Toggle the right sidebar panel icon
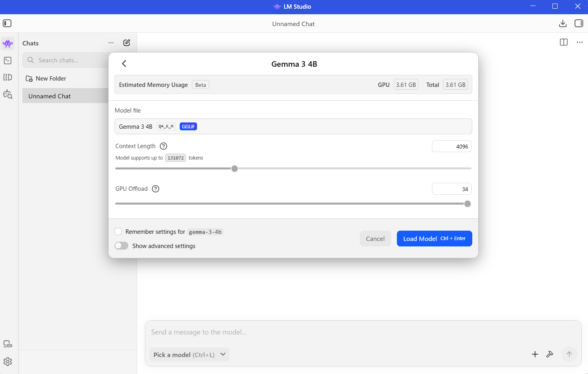Image resolution: width=588 pixels, height=374 pixels. point(579,23)
